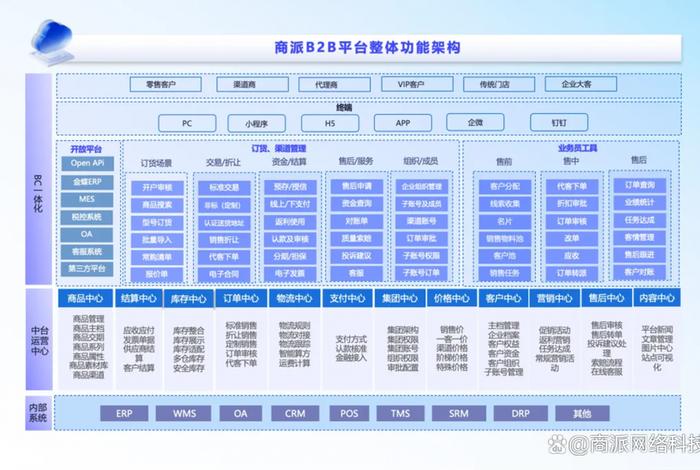Select the 企业大客 box
The image size is (700, 470).
tap(581, 84)
